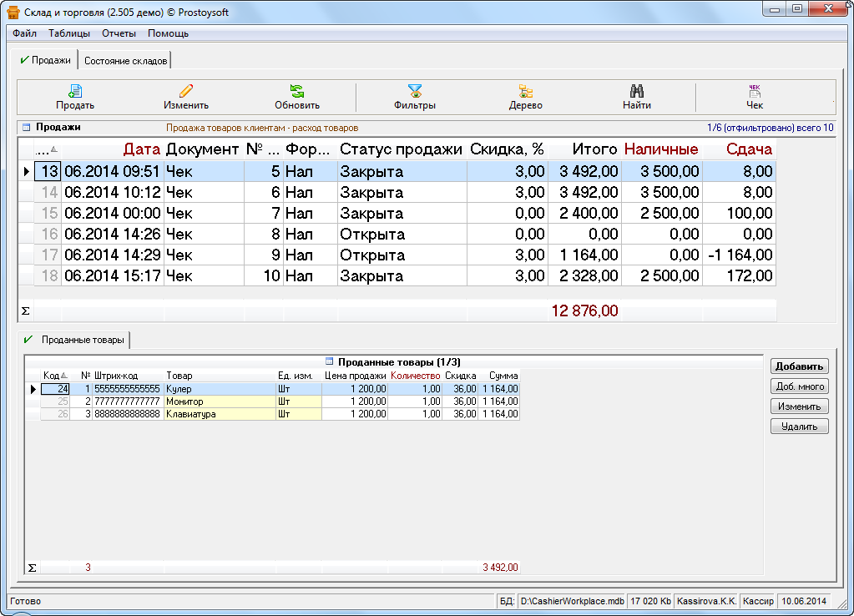Click the Продажи table panel icon
This screenshot has height=616, width=854.
pyautogui.click(x=26, y=128)
